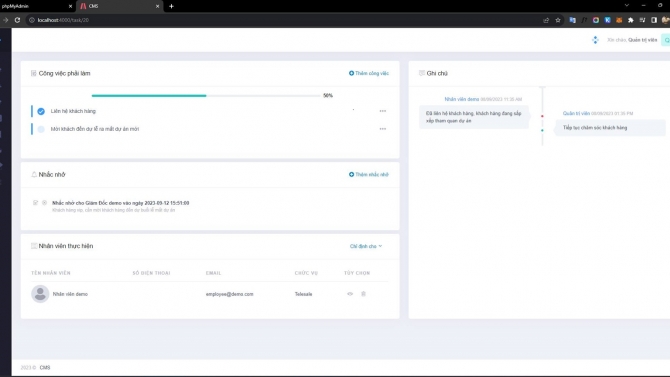Viewport: 670px width, 377px height.
Task: Open options menu for 'Liên hệ khách hàng'
Action: (x=383, y=111)
